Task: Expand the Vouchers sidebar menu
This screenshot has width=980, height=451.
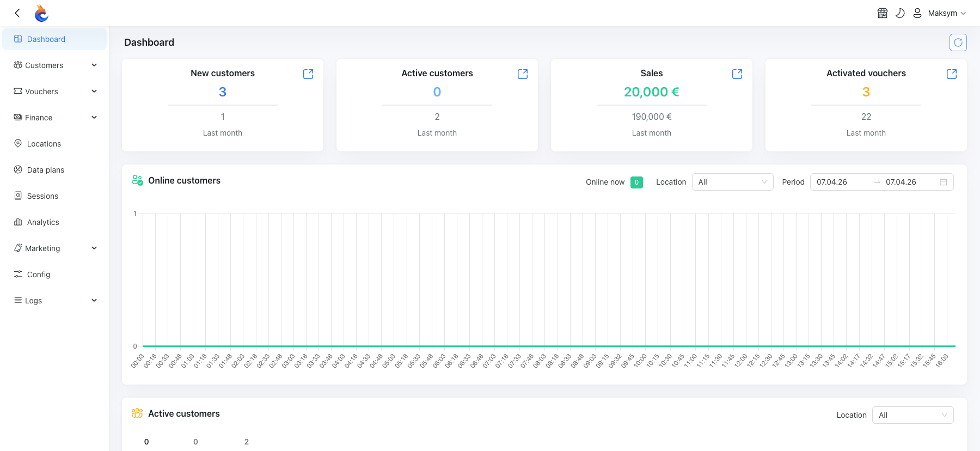Action: [x=54, y=92]
